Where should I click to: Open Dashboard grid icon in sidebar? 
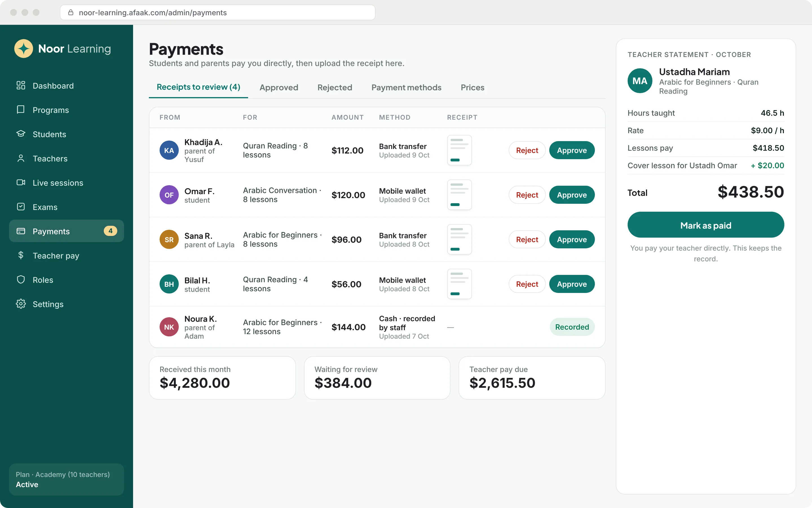tap(21, 85)
